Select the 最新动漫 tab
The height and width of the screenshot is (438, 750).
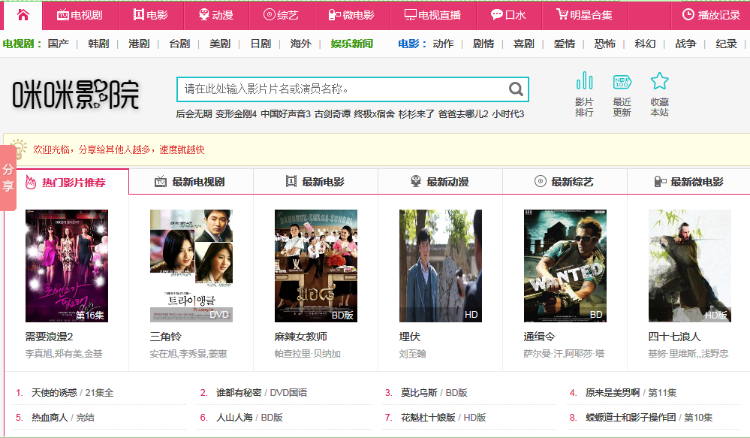pyautogui.click(x=440, y=182)
